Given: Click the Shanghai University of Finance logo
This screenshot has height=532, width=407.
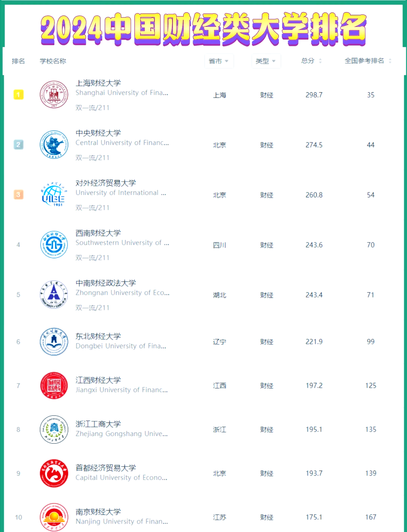Looking at the screenshot, I should (54, 95).
